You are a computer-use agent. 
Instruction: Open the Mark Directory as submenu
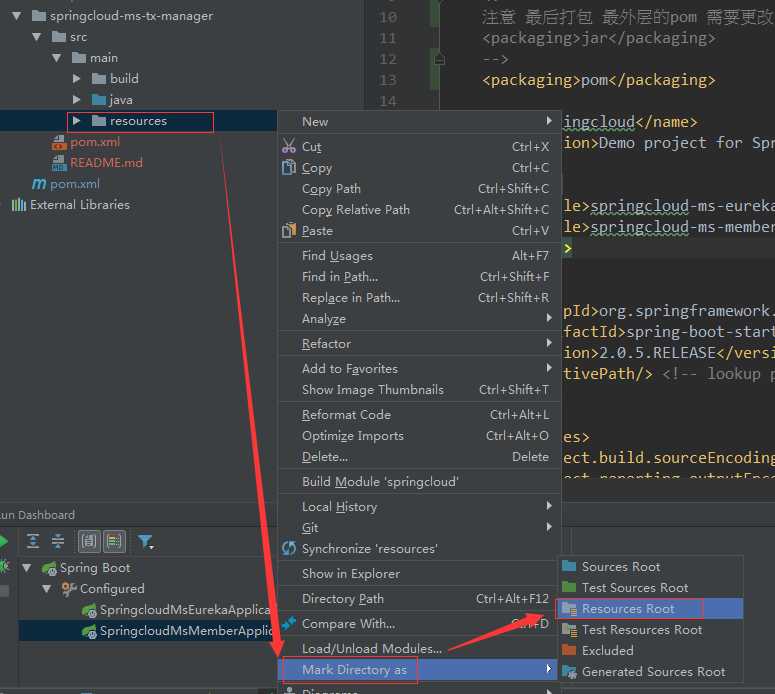[x=419, y=670]
